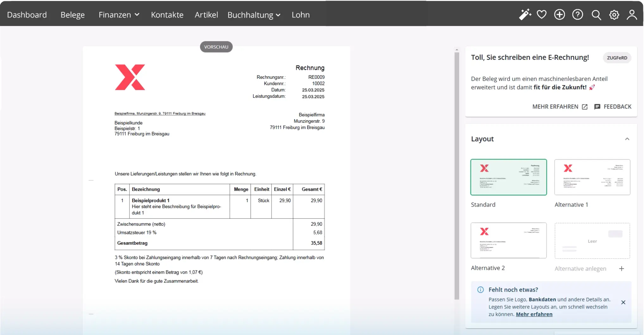
Task: Go to the Belege menu item
Action: 72,15
